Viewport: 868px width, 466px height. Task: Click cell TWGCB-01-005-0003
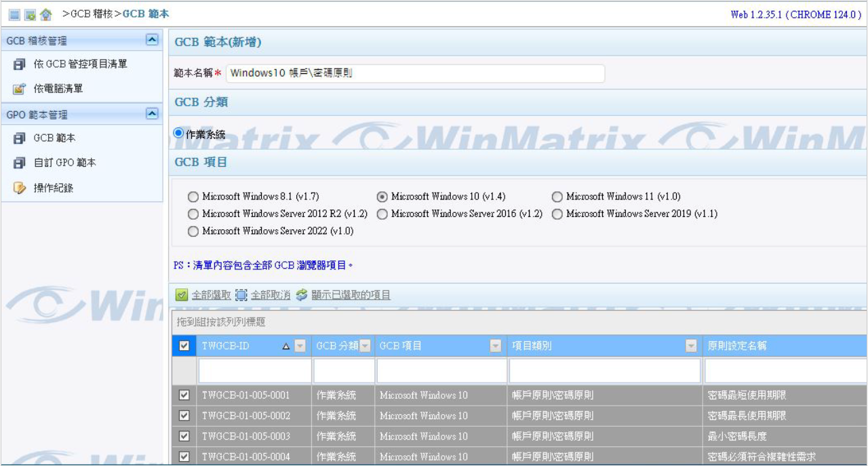[245, 436]
